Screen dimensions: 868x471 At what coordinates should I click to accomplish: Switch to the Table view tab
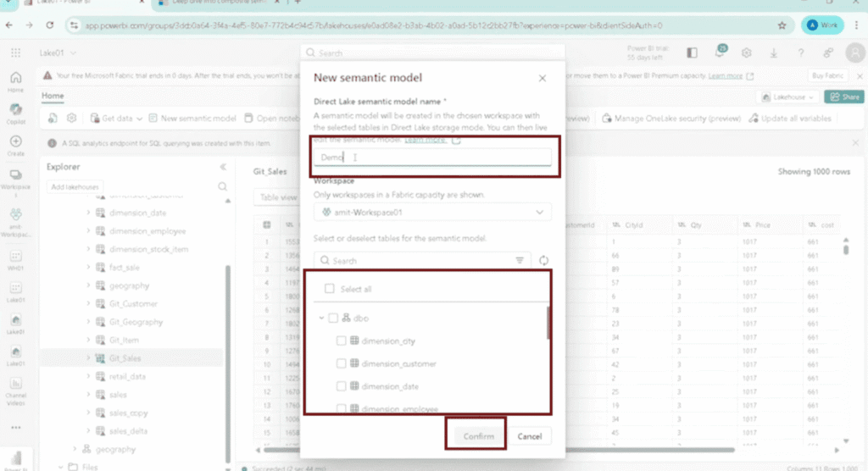278,197
